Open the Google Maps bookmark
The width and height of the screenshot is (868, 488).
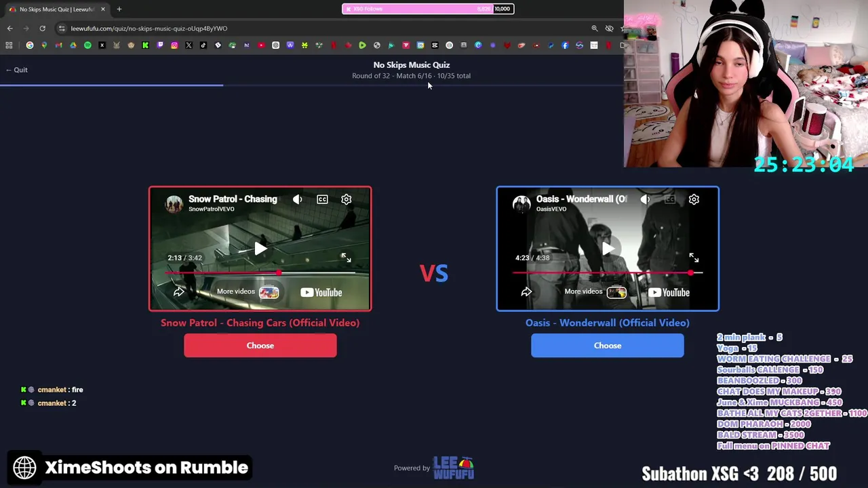[x=44, y=45]
